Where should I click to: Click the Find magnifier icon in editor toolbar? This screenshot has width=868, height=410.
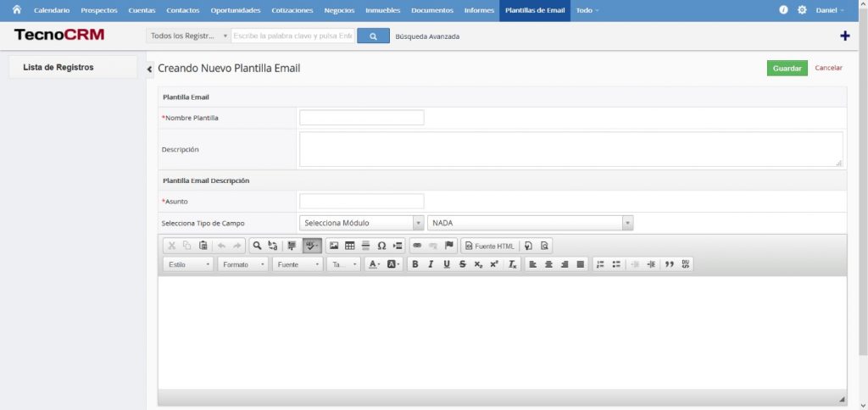coord(257,246)
